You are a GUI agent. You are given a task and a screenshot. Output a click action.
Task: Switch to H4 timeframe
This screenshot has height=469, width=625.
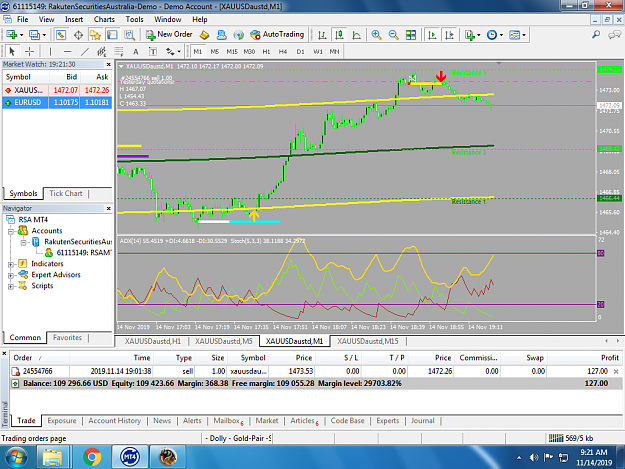pyautogui.click(x=283, y=51)
